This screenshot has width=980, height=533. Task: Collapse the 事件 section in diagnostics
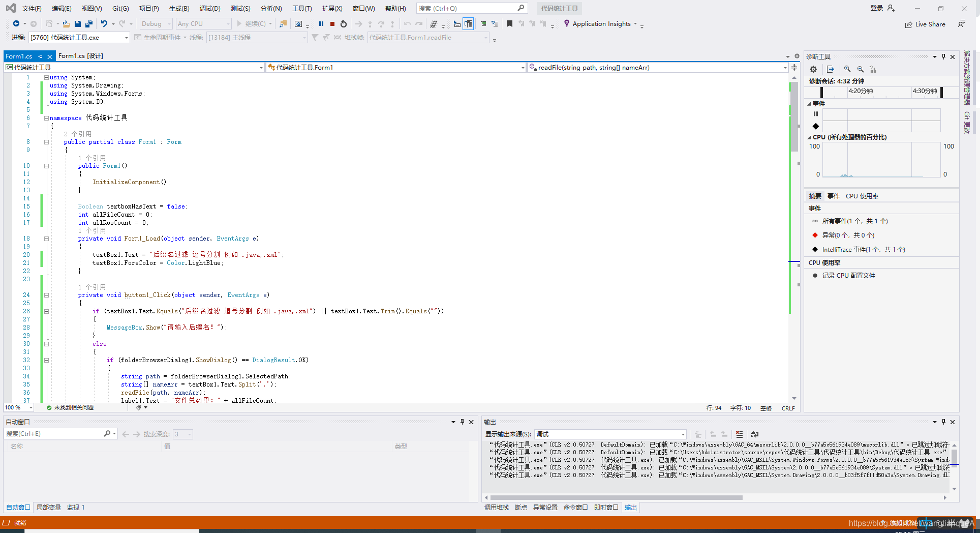[809, 104]
